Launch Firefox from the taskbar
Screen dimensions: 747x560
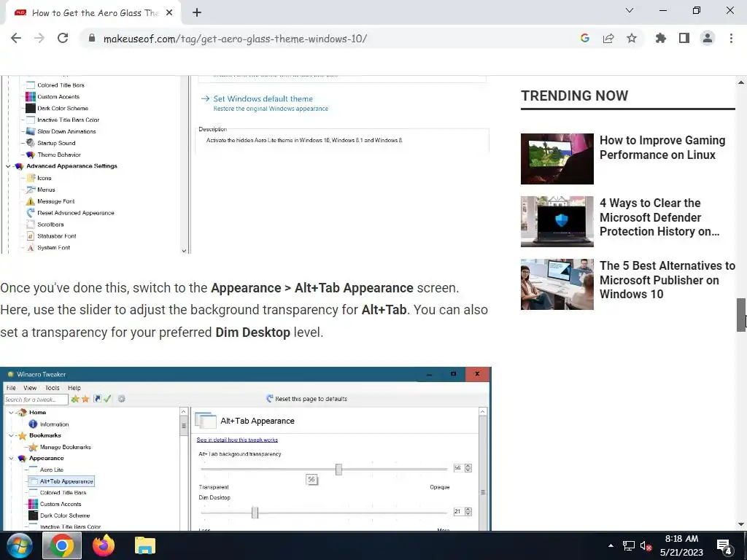coord(104,545)
